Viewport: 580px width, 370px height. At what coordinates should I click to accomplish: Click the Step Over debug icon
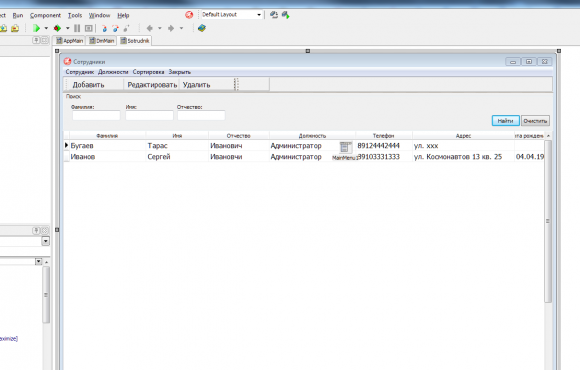pyautogui.click(x=115, y=28)
